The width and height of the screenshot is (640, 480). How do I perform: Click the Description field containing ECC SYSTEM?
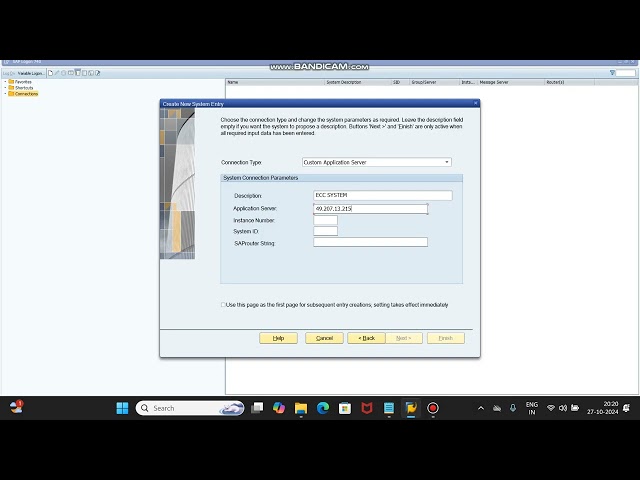point(382,196)
